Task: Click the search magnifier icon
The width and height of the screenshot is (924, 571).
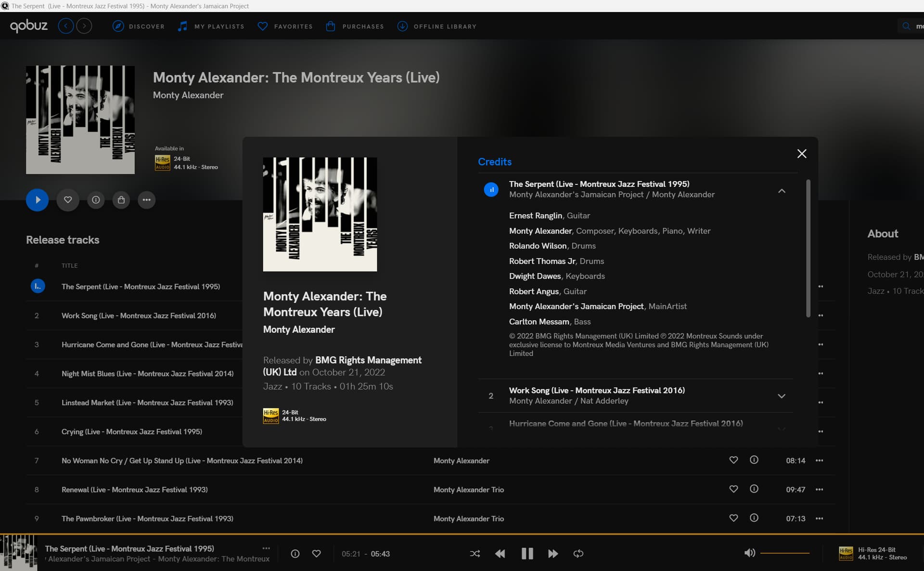Action: pyautogui.click(x=906, y=26)
